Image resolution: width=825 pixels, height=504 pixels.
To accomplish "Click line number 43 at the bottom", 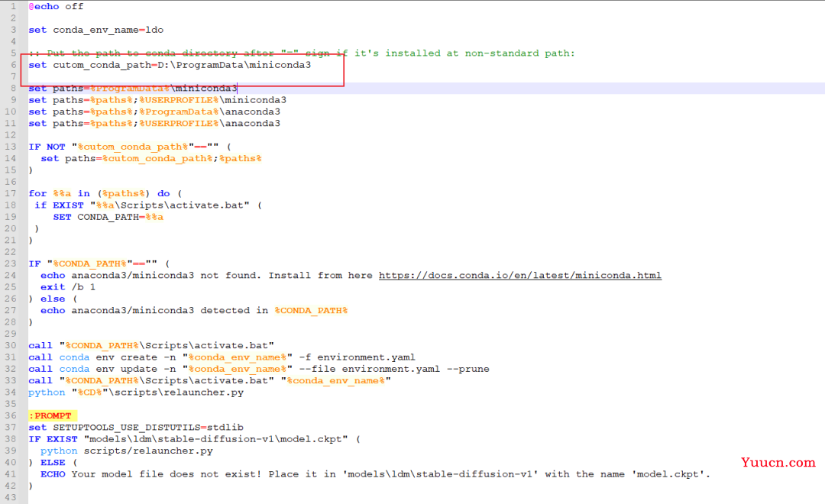I will coord(13,497).
